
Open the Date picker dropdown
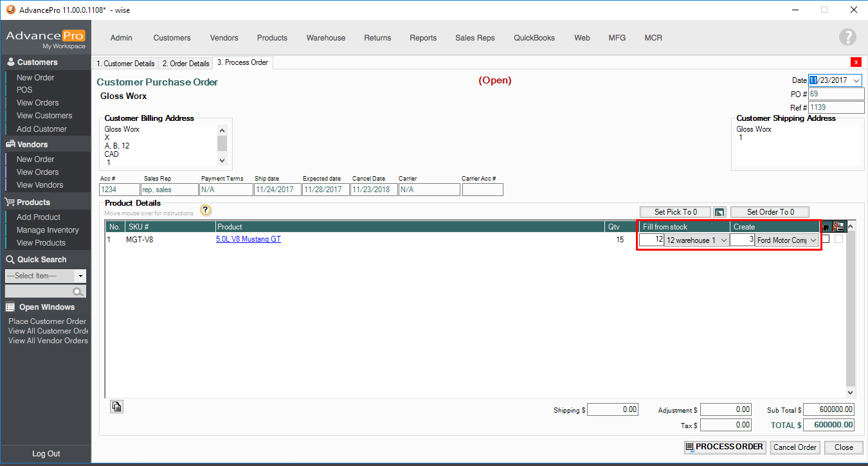[x=856, y=81]
